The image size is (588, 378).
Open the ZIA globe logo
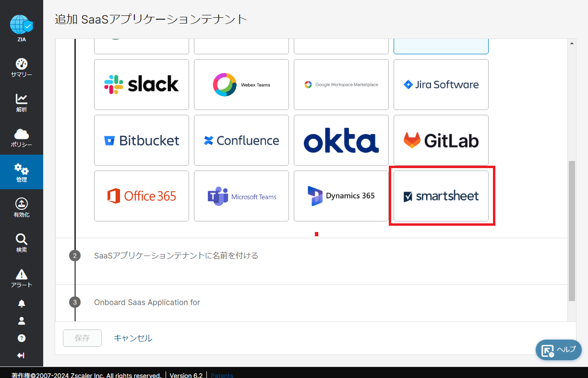pos(22,28)
